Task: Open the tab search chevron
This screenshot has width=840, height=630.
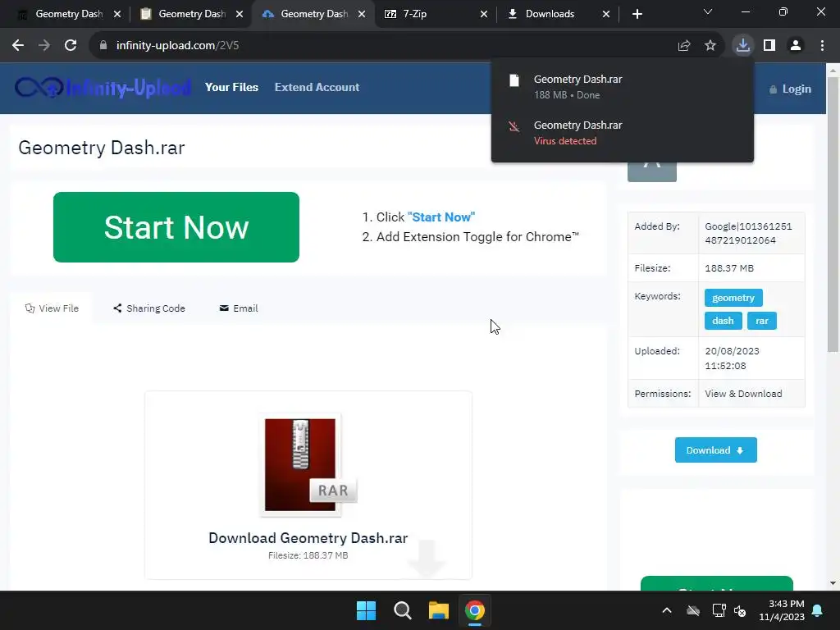Action: [708, 11]
